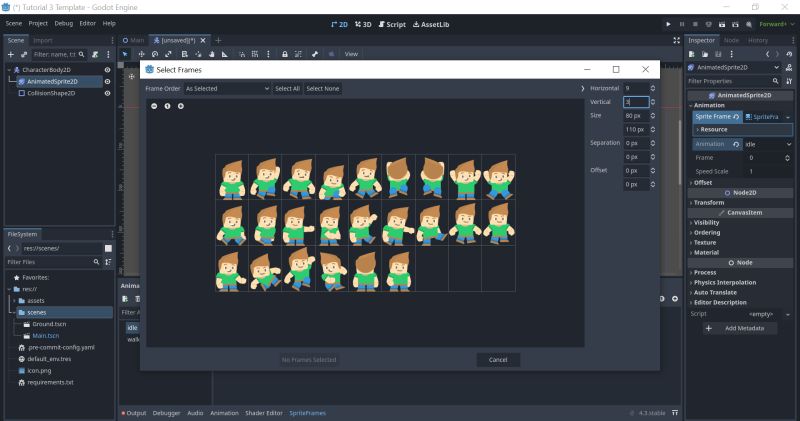Lock the selected node using the padlock icon

[x=285, y=54]
